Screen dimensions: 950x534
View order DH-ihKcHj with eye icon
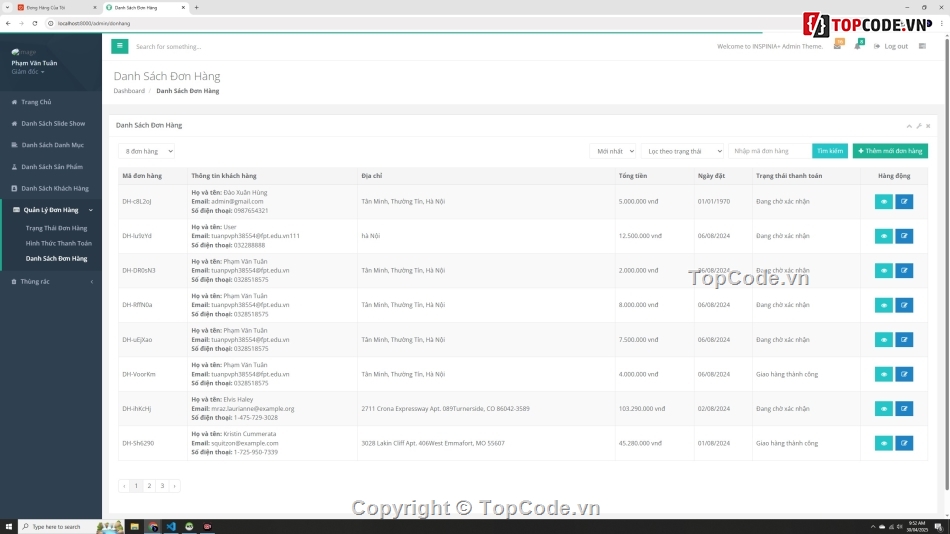click(x=883, y=409)
